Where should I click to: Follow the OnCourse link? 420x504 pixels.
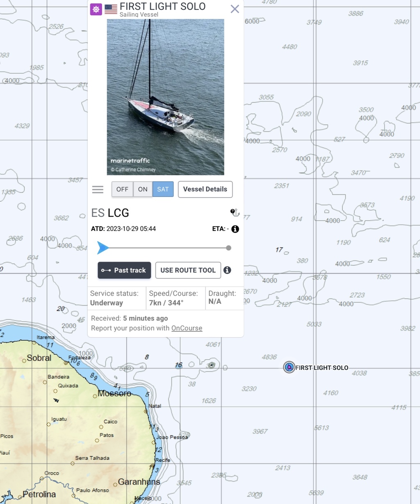pos(187,328)
